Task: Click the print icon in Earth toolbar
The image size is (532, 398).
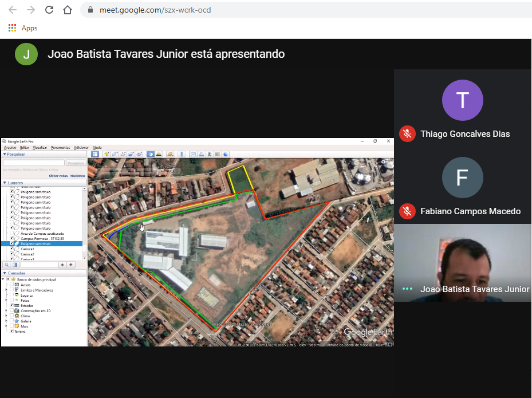Action: point(202,154)
